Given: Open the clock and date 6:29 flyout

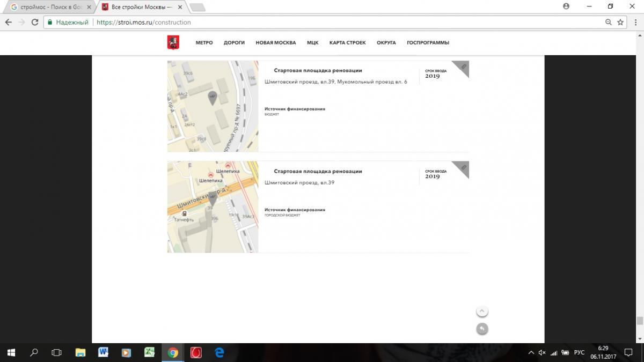Looking at the screenshot, I should pyautogui.click(x=603, y=352).
